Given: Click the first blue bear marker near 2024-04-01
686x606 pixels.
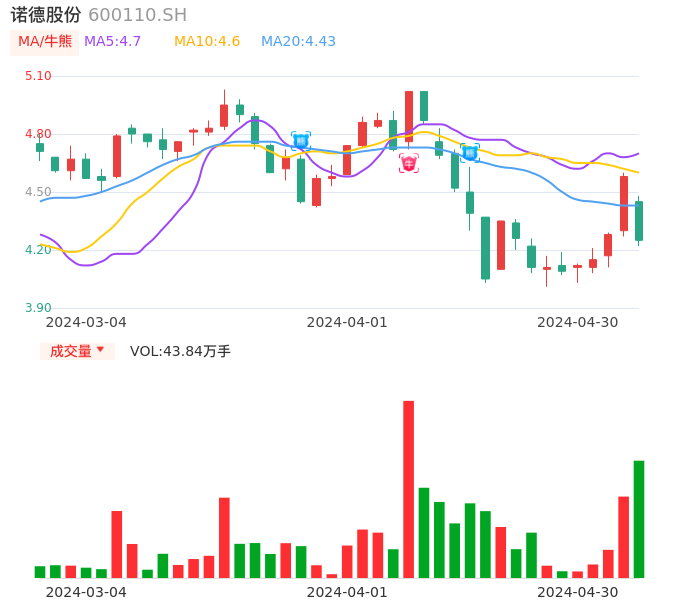Looking at the screenshot, I should (x=301, y=141).
